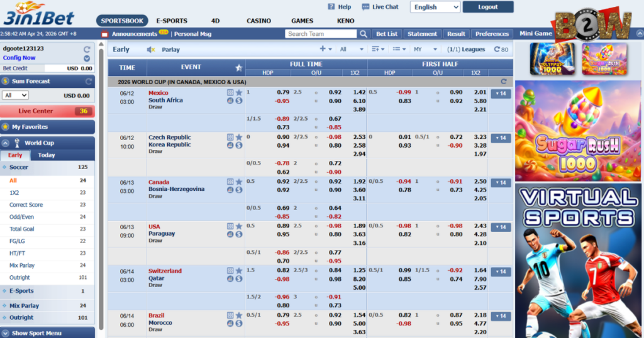Click the Logout button
Image resolution: width=644 pixels, height=338 pixels.
[x=488, y=7]
